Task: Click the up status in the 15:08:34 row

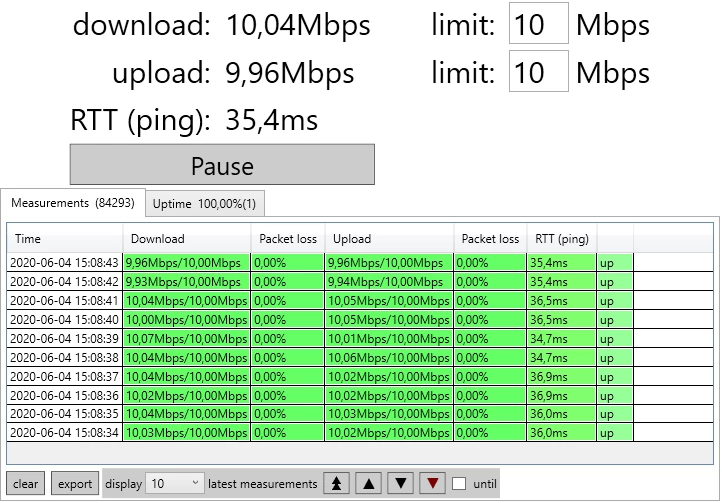Action: click(615, 433)
